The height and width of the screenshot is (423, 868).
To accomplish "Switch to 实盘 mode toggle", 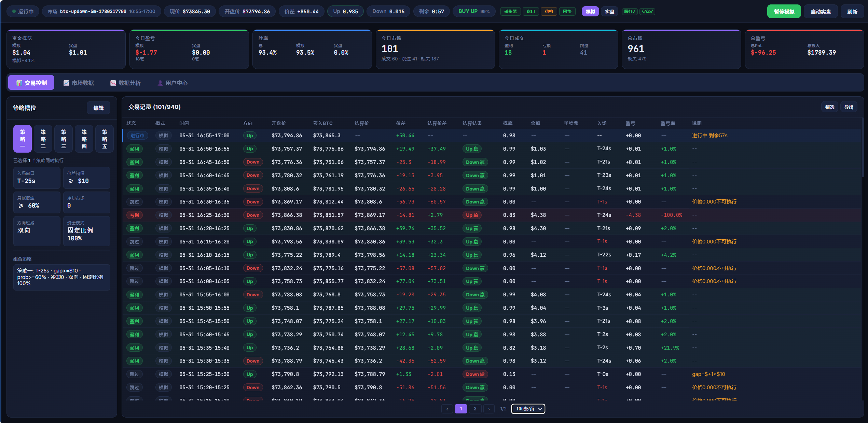I will tap(609, 12).
